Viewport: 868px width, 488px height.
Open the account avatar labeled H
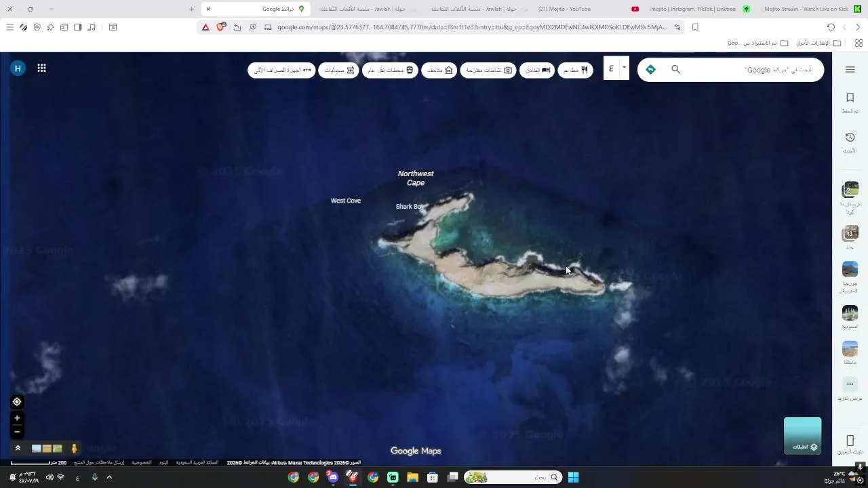pyautogui.click(x=18, y=68)
